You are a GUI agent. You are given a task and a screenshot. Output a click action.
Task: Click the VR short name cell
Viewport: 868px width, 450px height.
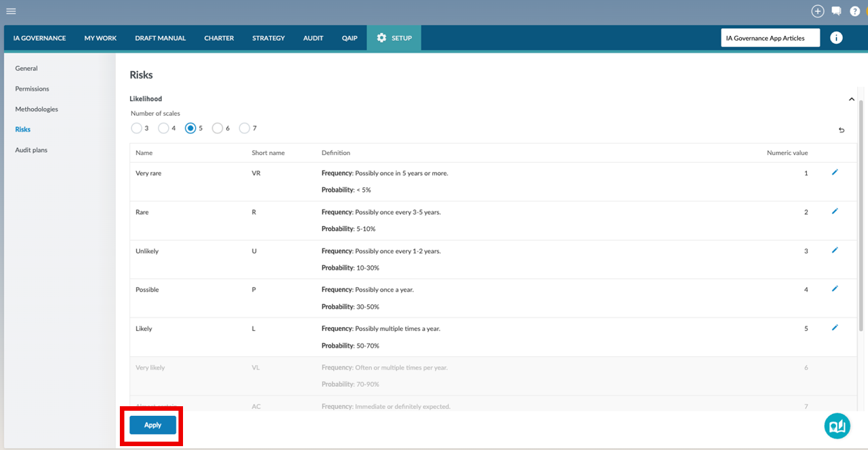coord(256,173)
